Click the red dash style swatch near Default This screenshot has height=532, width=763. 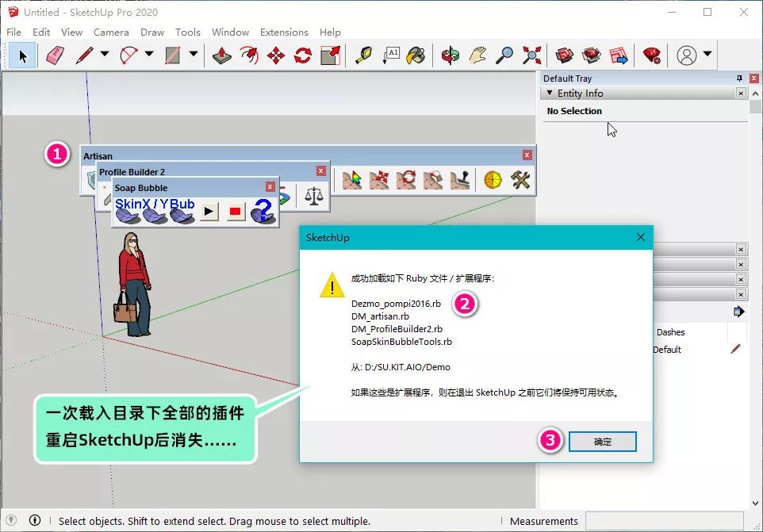point(736,348)
